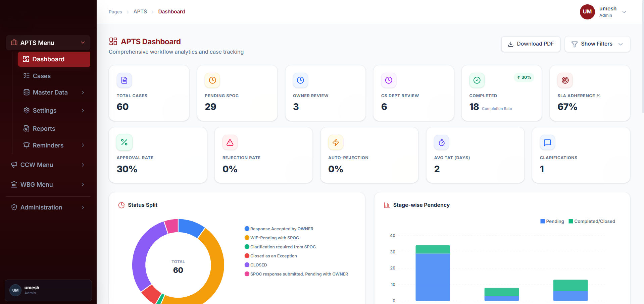
Task: Open the Dashboard sidebar item
Action: [x=54, y=59]
